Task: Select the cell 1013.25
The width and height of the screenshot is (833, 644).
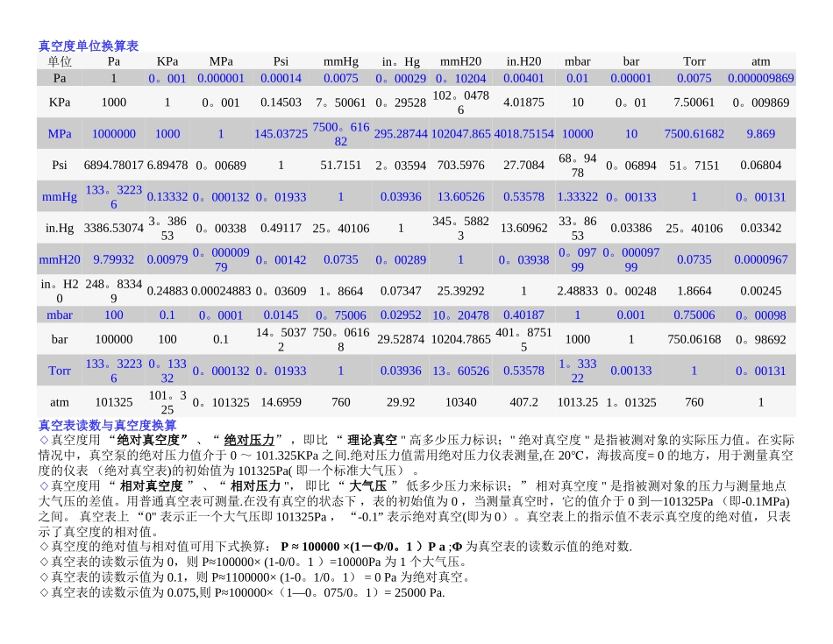Action: (x=578, y=402)
